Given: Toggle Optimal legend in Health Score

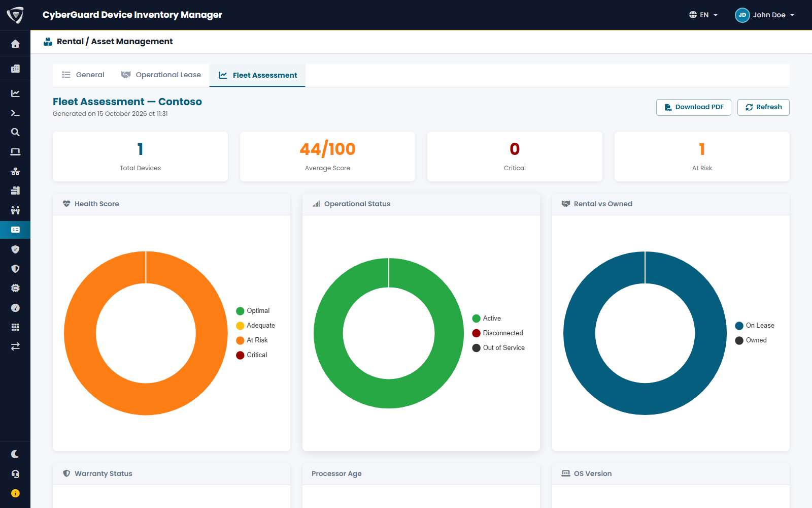Looking at the screenshot, I should coord(253,311).
